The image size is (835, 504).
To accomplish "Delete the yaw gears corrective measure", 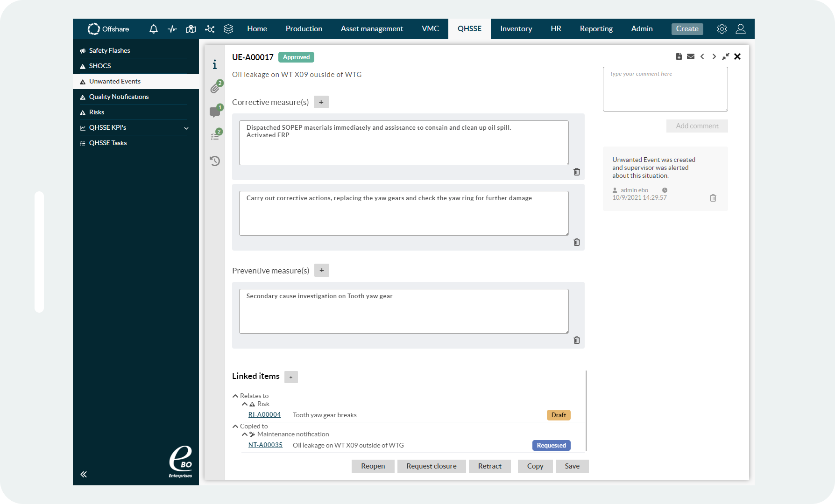I will pos(577,242).
